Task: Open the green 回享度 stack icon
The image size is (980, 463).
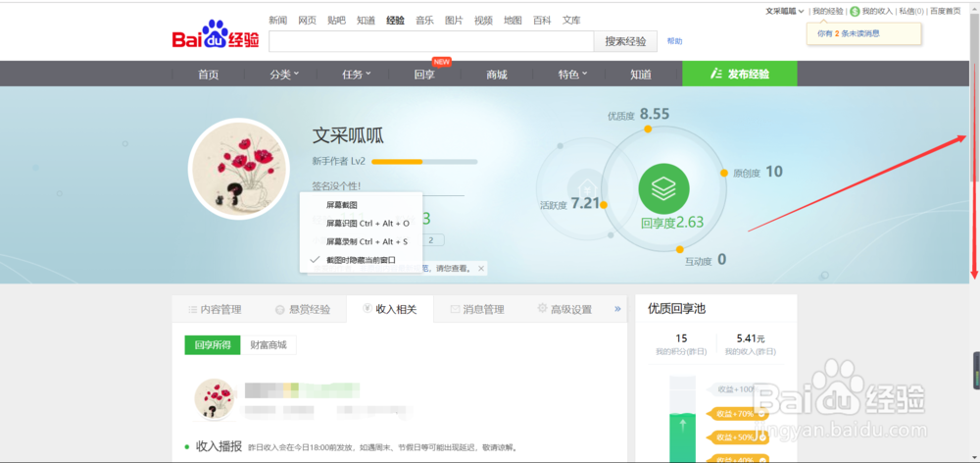Action: (663, 188)
